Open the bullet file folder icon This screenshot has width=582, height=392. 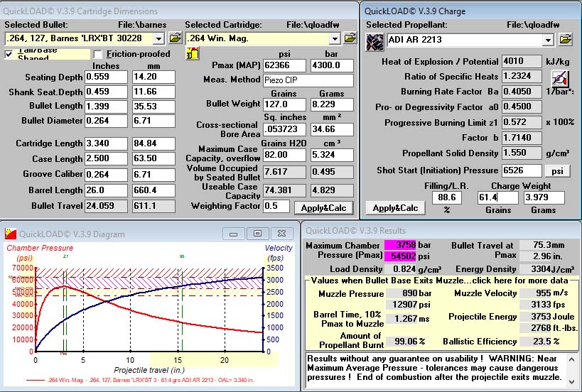[x=176, y=38]
